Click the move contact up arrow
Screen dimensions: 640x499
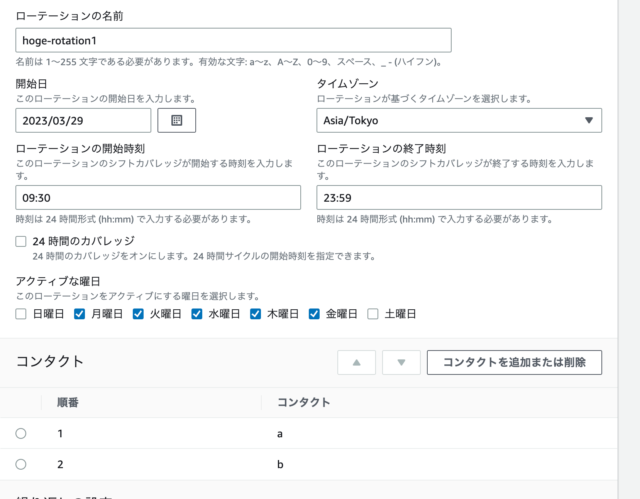tap(357, 362)
